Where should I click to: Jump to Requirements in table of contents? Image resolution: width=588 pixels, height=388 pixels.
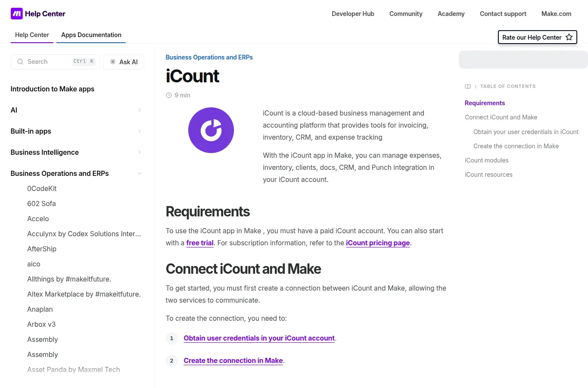tap(485, 103)
